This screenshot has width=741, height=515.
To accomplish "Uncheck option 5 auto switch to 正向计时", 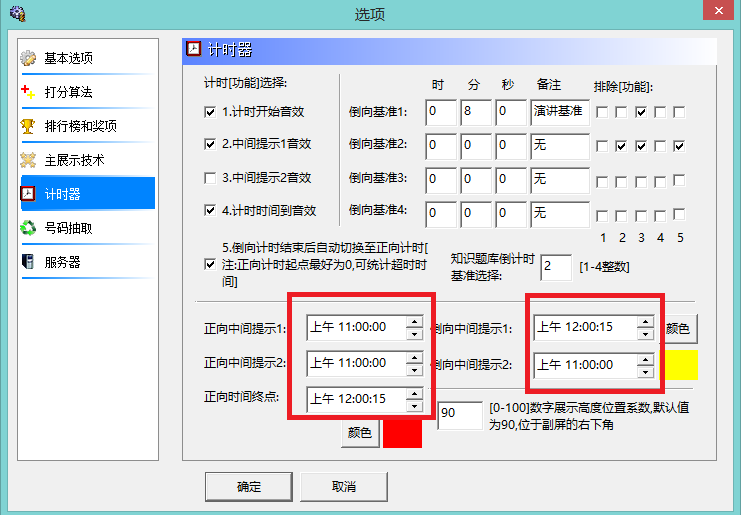I will [210, 264].
